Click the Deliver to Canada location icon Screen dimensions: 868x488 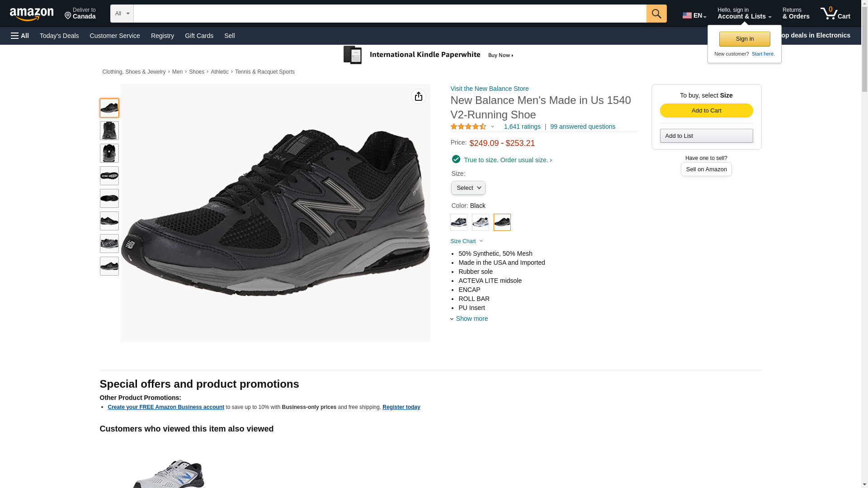pos(68,16)
